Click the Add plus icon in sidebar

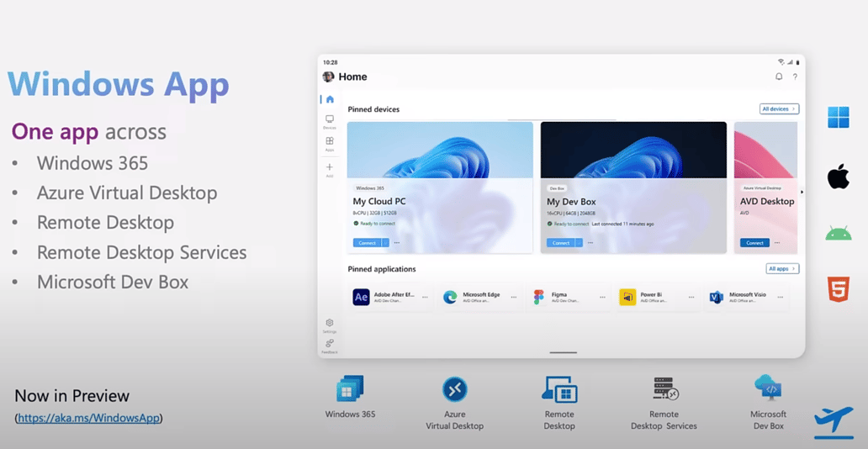pyautogui.click(x=330, y=169)
